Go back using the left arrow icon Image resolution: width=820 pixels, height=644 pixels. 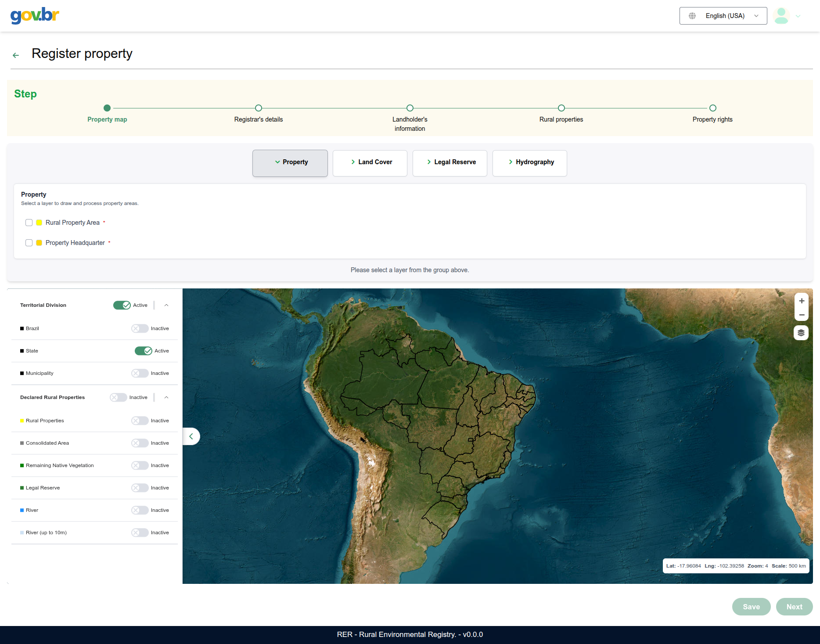coord(16,55)
